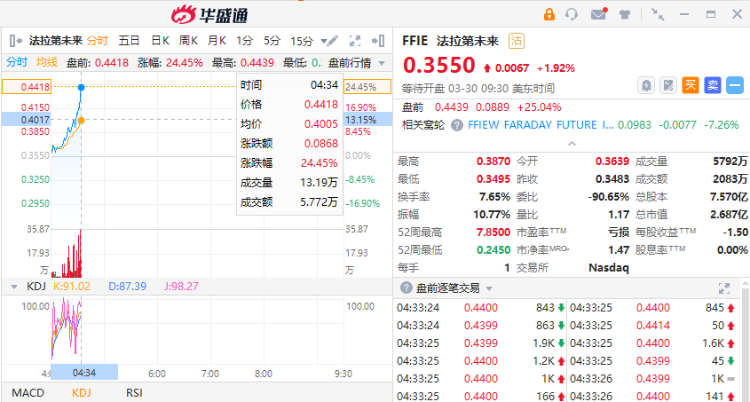Open the messages envelope icon
The height and width of the screenshot is (402, 750).
point(599,14)
